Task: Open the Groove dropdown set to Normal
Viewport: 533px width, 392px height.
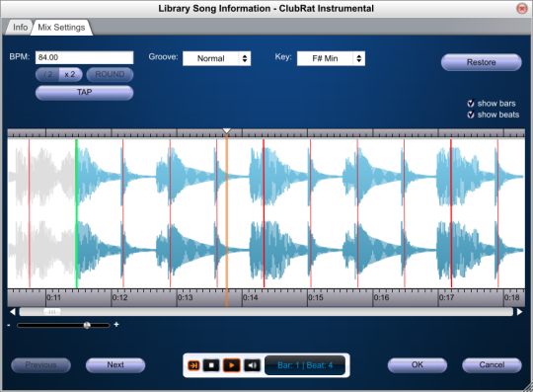Action: pyautogui.click(x=216, y=58)
